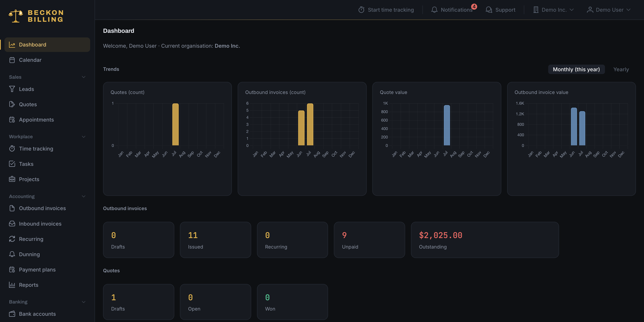Click the red notification badge showing 4
The image size is (644, 322).
pos(474,6)
